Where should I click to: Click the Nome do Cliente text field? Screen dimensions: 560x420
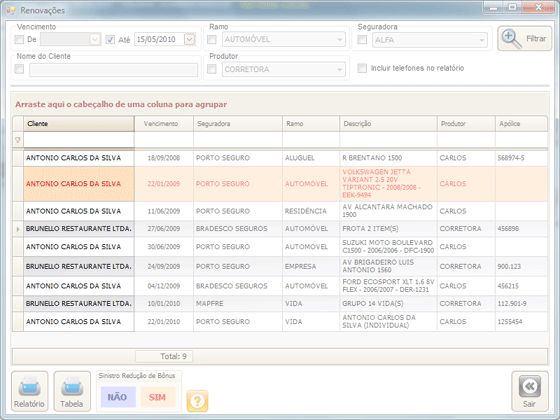click(114, 70)
